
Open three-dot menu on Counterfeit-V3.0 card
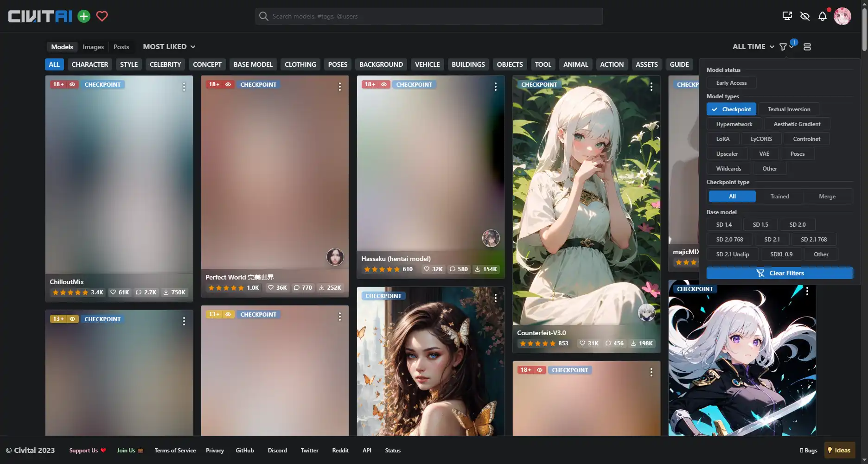[651, 87]
